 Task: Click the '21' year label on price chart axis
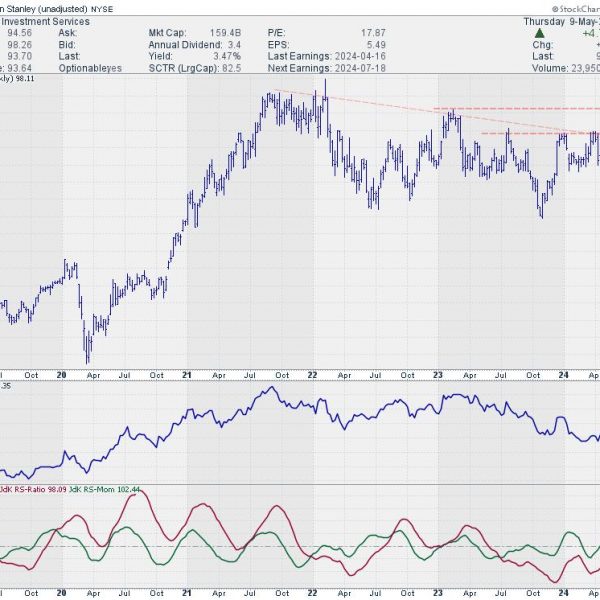pyautogui.click(x=187, y=375)
